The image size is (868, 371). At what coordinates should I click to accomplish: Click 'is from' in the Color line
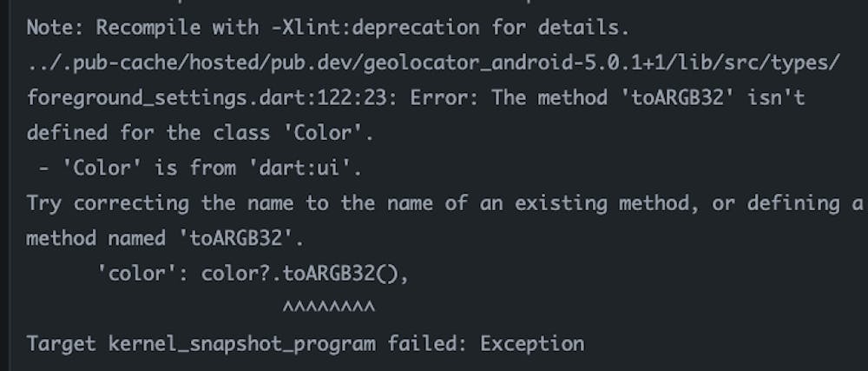click(184, 169)
